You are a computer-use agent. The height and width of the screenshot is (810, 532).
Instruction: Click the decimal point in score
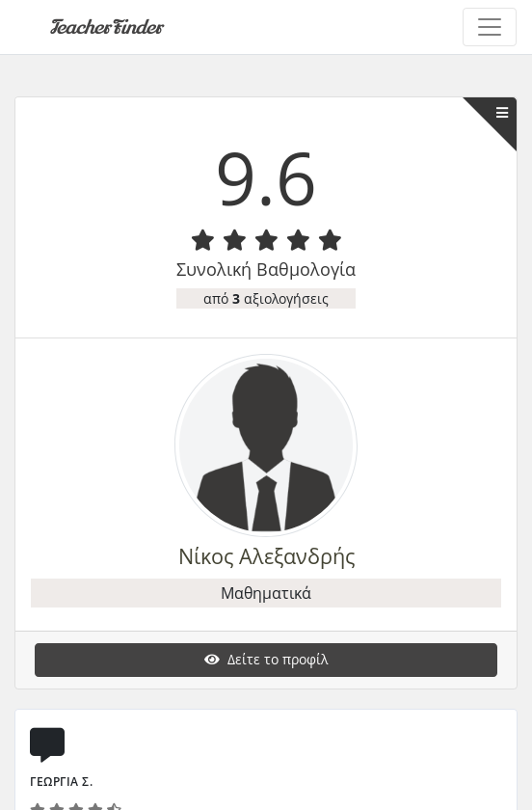[265, 201]
